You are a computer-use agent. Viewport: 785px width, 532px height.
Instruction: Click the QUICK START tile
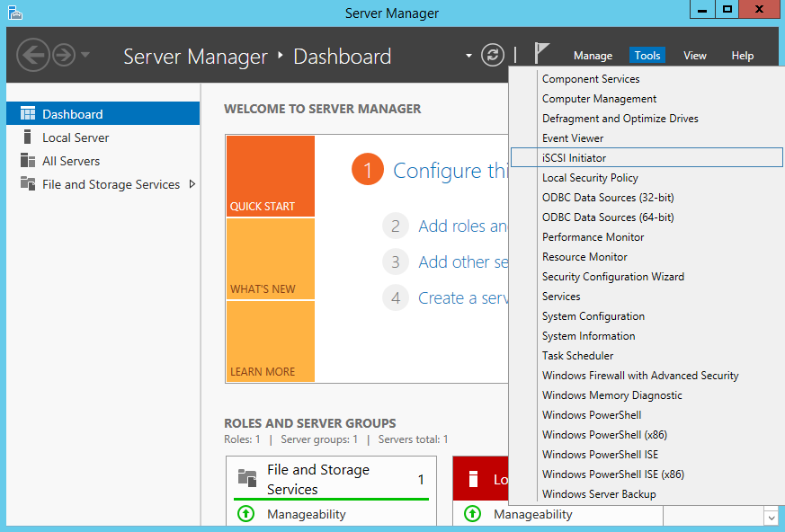click(270, 176)
